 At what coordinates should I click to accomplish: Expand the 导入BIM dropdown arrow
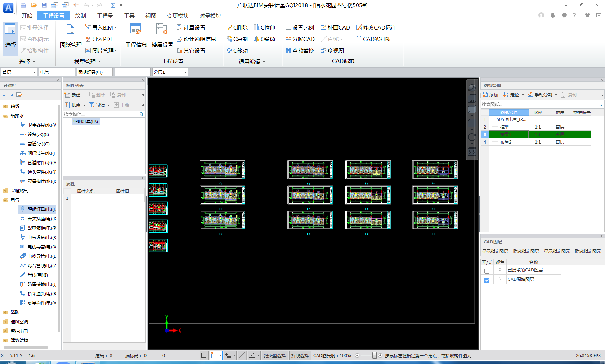[115, 28]
